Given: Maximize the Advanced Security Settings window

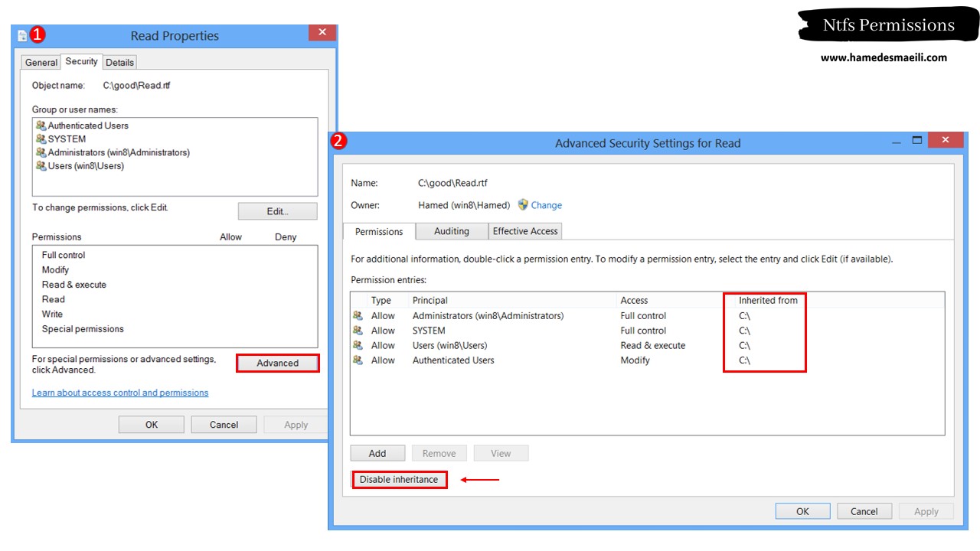Looking at the screenshot, I should coord(917,140).
